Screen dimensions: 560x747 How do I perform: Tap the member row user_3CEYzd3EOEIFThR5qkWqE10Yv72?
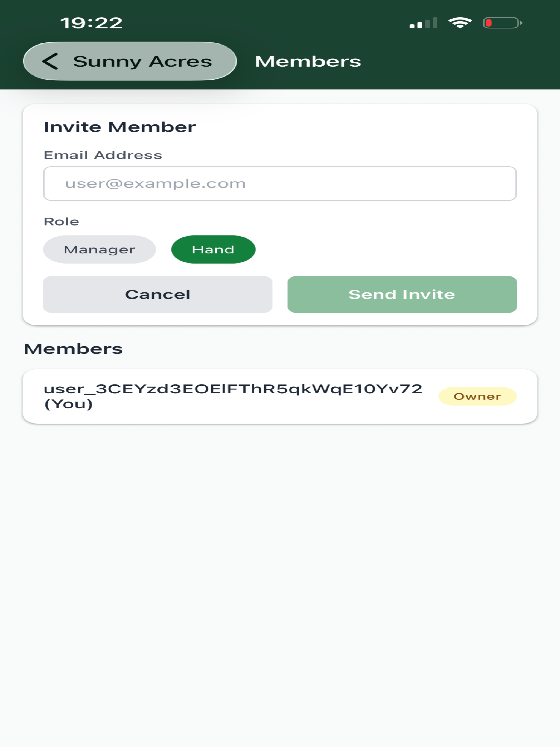click(280, 396)
